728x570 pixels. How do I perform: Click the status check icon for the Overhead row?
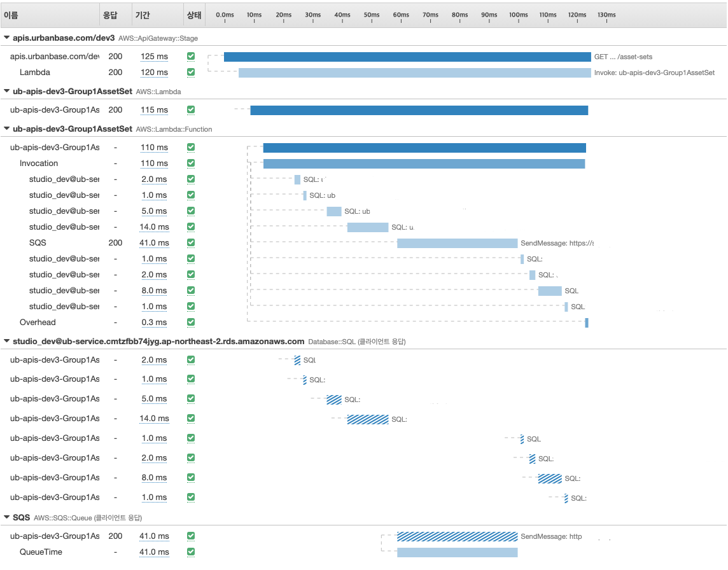point(191,323)
